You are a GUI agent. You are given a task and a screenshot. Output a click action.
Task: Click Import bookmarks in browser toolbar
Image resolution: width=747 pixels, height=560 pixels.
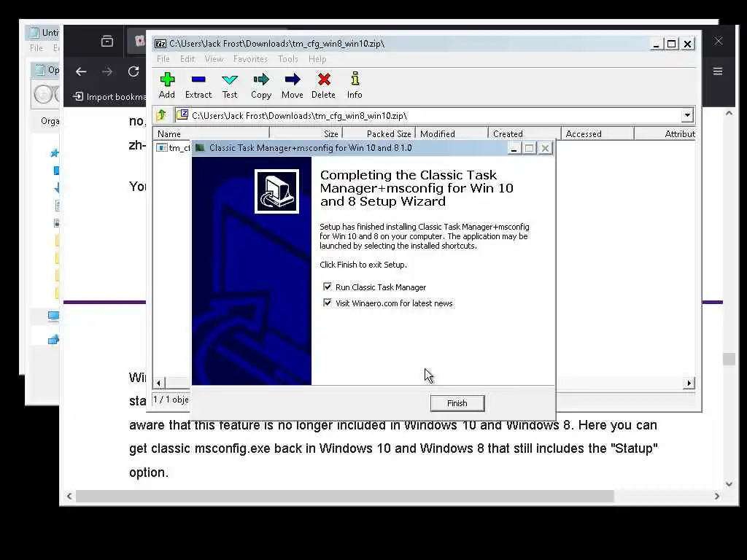pos(109,97)
